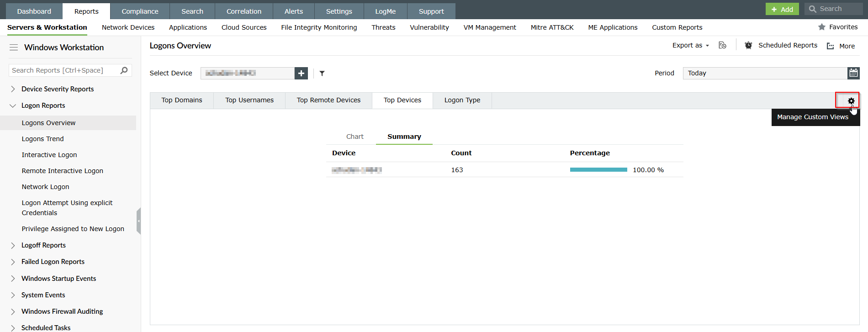Screen dimensions: 868x332
Task: Switch to the Top Usernames tab
Action: [x=249, y=100]
